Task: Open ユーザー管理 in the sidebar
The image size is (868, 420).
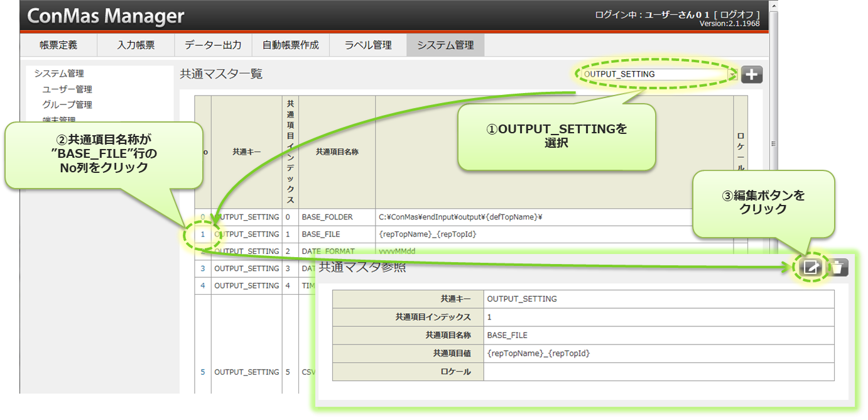Action: click(x=67, y=89)
